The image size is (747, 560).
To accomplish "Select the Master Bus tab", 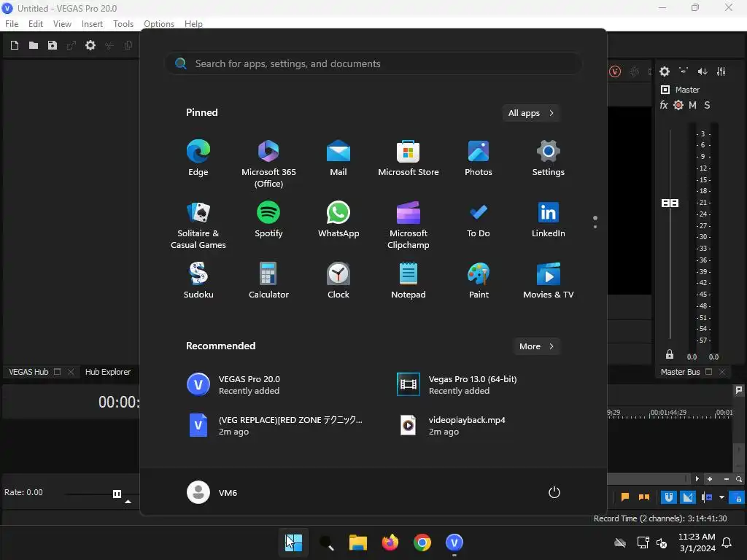I will pos(681,372).
